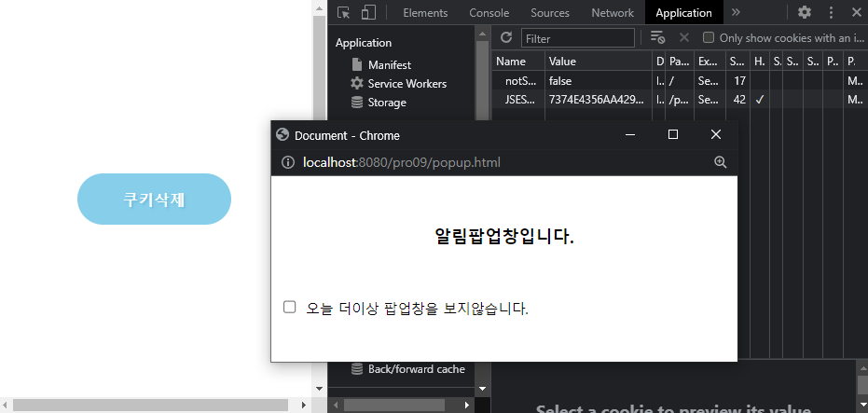Image resolution: width=868 pixels, height=413 pixels.
Task: Refresh the cookies list
Action: point(506,37)
